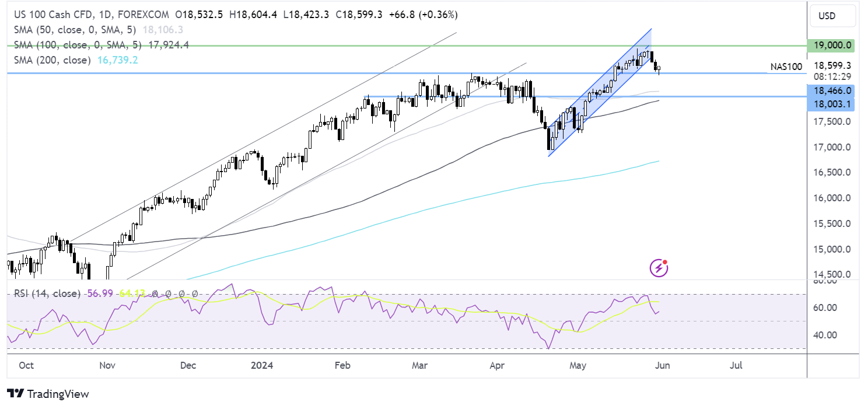Viewport: 868px width, 409px height.
Task: Click the 2024 label on time axis
Action: tap(261, 366)
